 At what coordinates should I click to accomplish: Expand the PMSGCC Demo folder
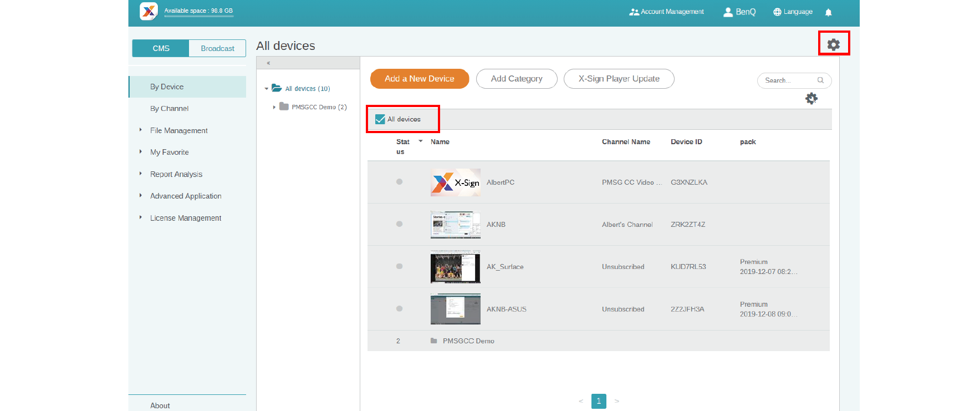(274, 107)
